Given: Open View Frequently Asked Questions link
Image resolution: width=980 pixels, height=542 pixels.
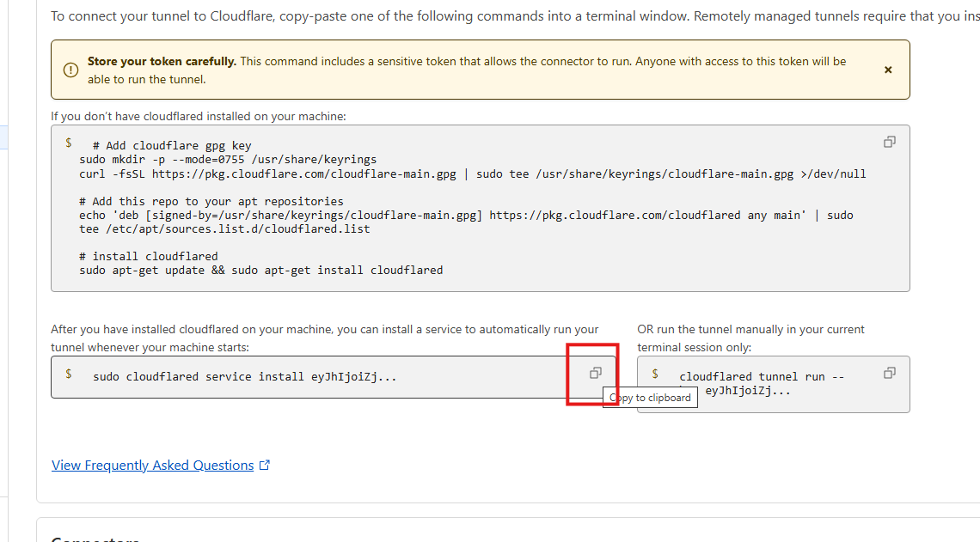Looking at the screenshot, I should click(152, 466).
